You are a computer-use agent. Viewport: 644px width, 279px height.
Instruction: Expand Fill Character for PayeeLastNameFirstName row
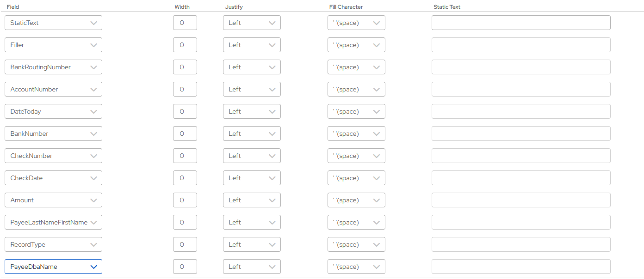pos(356,222)
